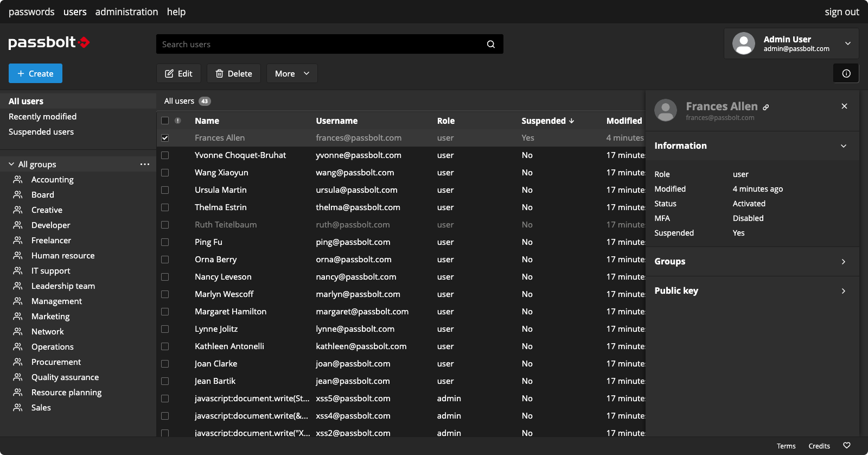Collapse the All groups tree

(11, 164)
